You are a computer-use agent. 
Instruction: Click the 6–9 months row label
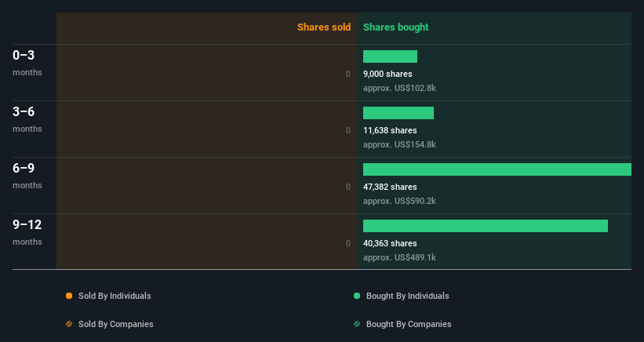coord(27,176)
